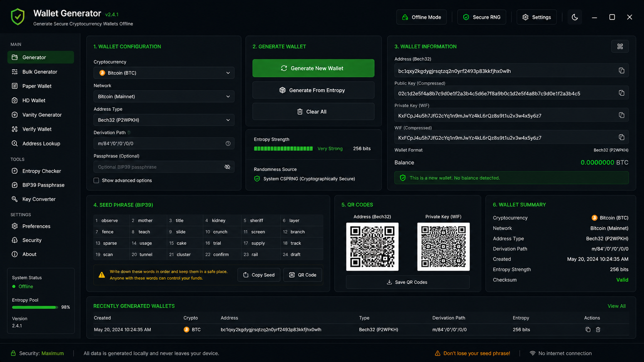
Task: Open Preferences settings
Action: tap(40, 226)
